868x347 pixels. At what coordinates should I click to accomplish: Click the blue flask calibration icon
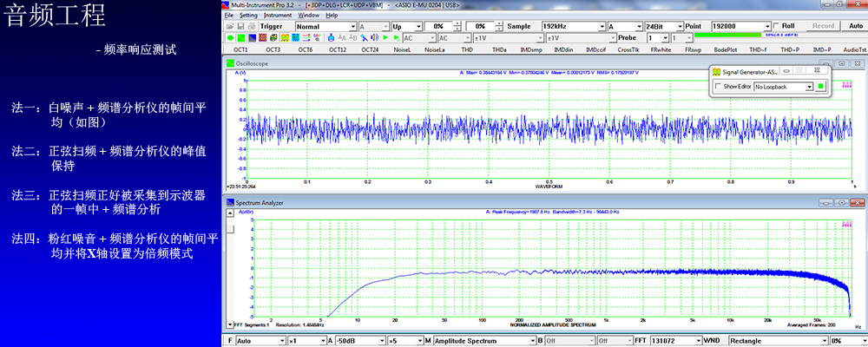point(331,37)
